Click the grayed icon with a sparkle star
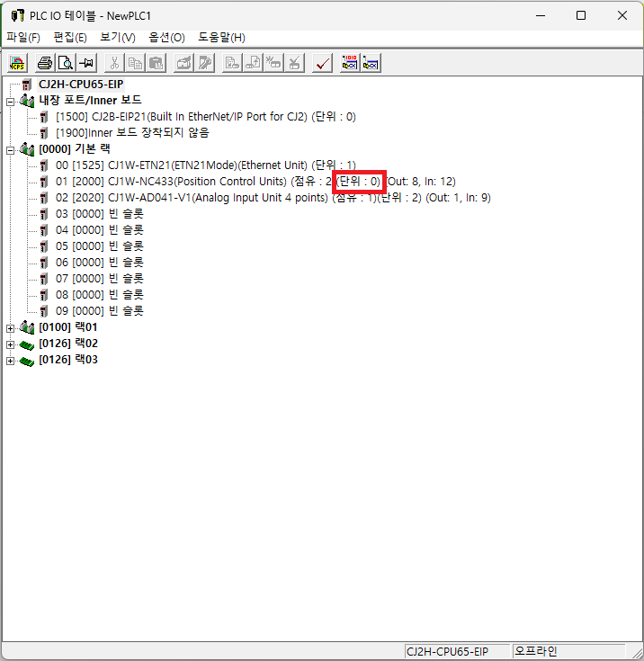Viewport: 644px width, 661px height. coord(273,63)
